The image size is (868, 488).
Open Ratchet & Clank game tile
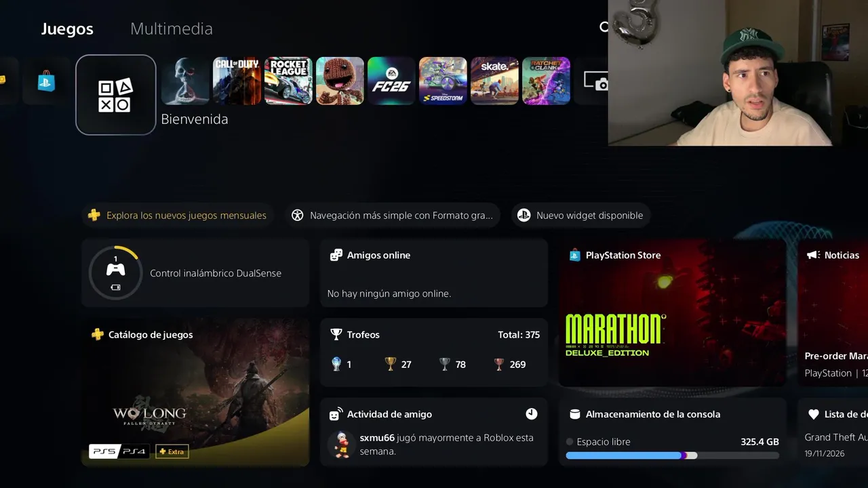click(x=547, y=81)
